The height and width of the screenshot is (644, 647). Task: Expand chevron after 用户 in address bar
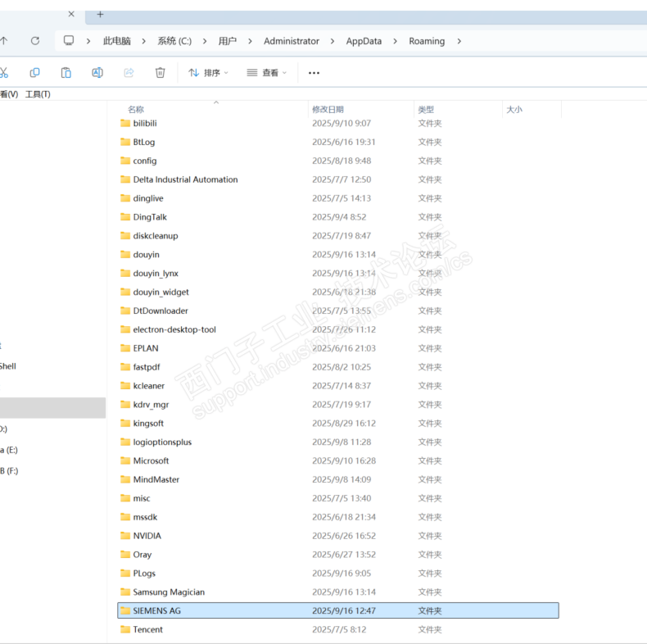(x=250, y=41)
